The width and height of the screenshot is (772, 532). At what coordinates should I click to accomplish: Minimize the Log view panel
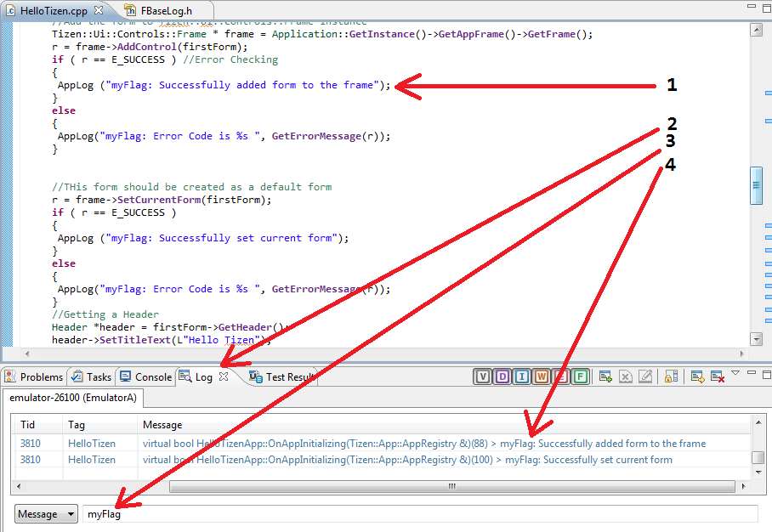point(752,373)
